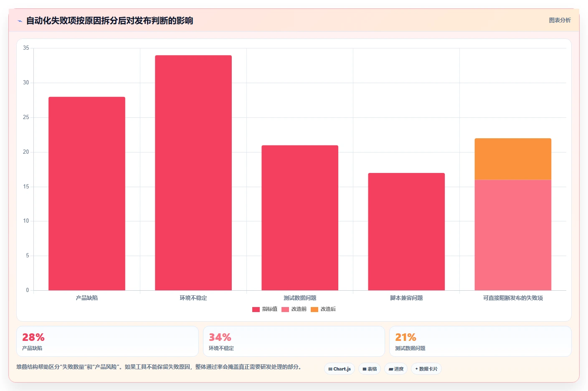Click the 产品缺陷 x-axis label
588x391 pixels.
click(87, 298)
